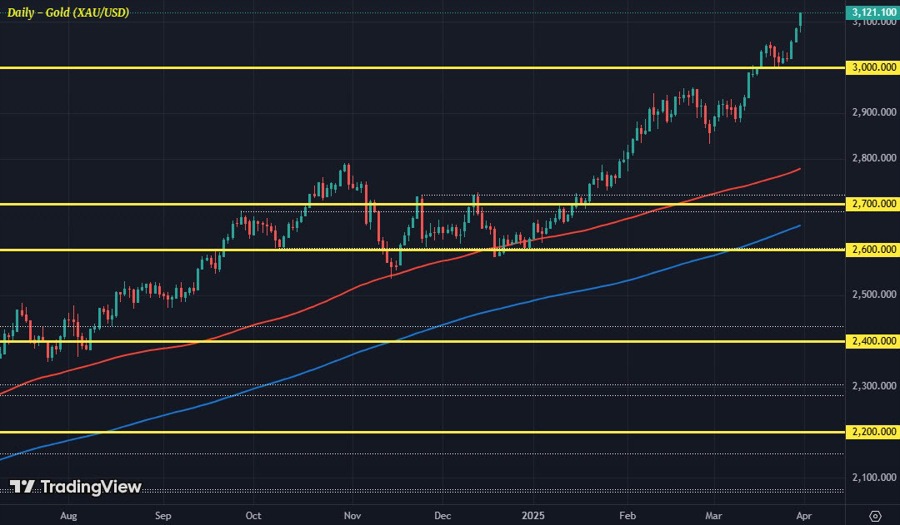
Task: Click the 2,800.000 price axis value
Action: [x=874, y=158]
